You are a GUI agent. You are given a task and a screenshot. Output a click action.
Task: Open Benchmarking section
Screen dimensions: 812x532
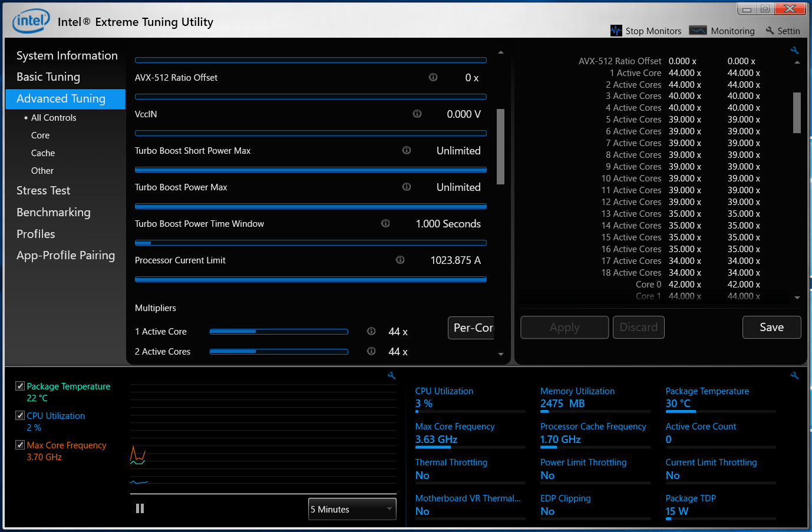coord(54,212)
